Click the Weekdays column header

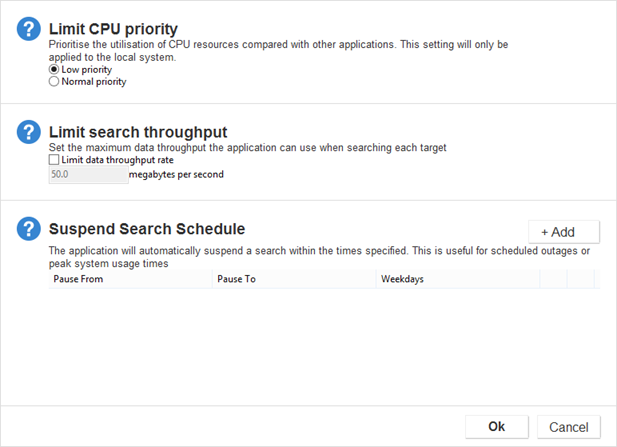point(457,279)
